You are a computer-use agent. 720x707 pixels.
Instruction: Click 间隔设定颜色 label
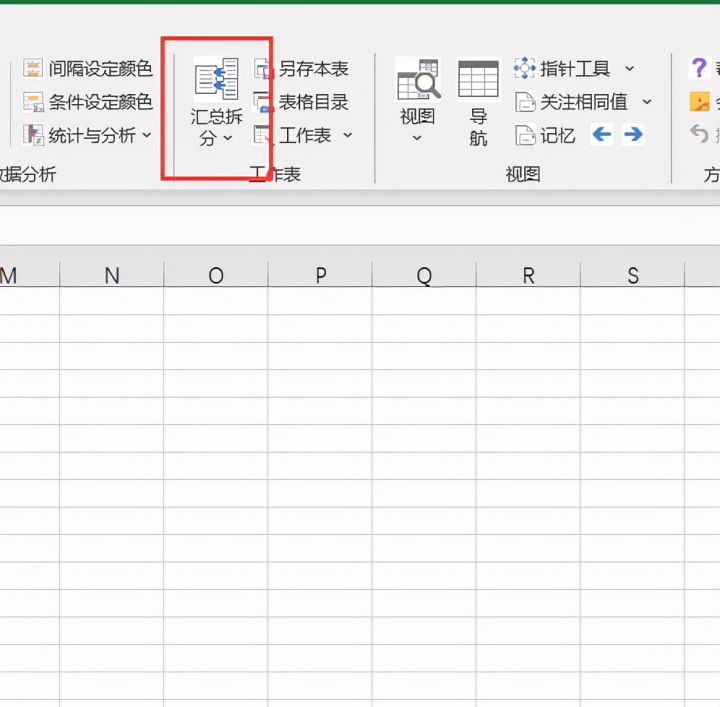(100, 68)
